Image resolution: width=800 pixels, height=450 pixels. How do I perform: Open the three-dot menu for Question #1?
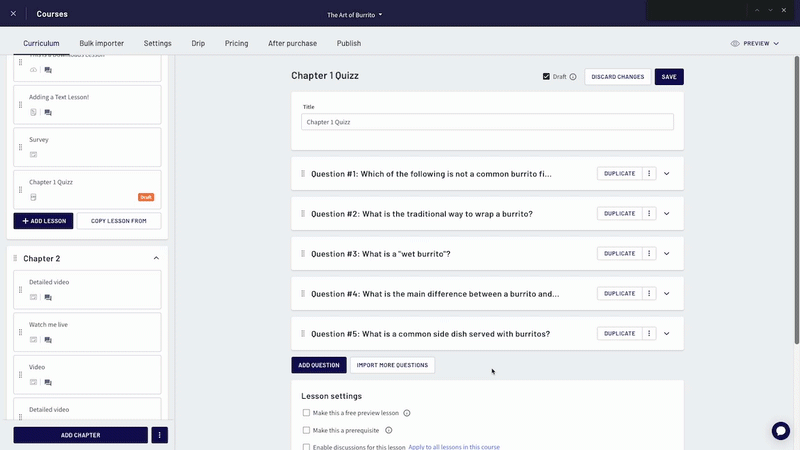(x=649, y=173)
